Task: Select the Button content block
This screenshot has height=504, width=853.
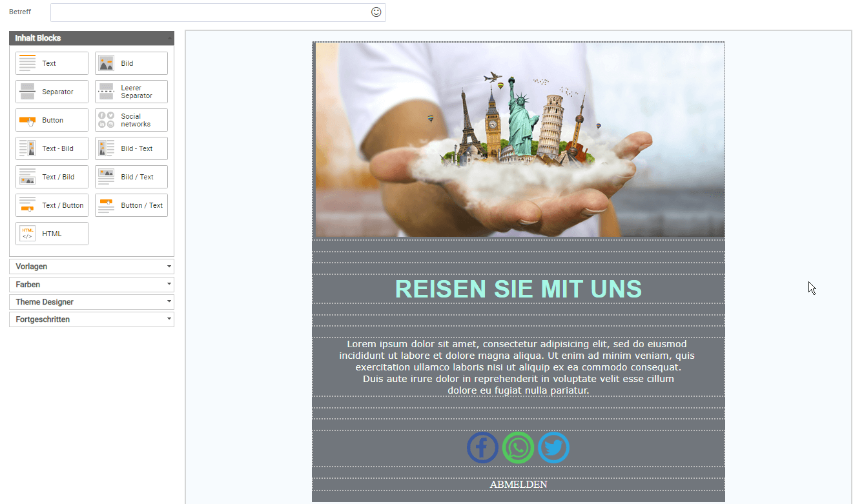Action: pos(52,120)
